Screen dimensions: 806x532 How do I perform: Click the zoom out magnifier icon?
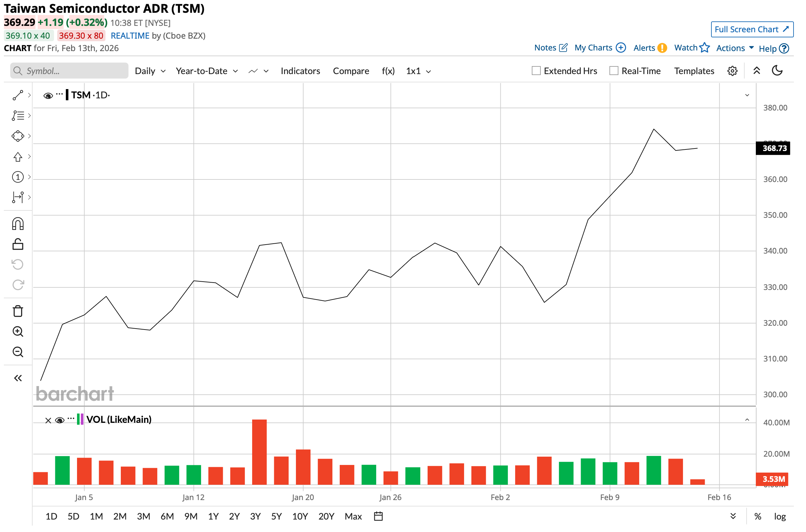pos(18,352)
